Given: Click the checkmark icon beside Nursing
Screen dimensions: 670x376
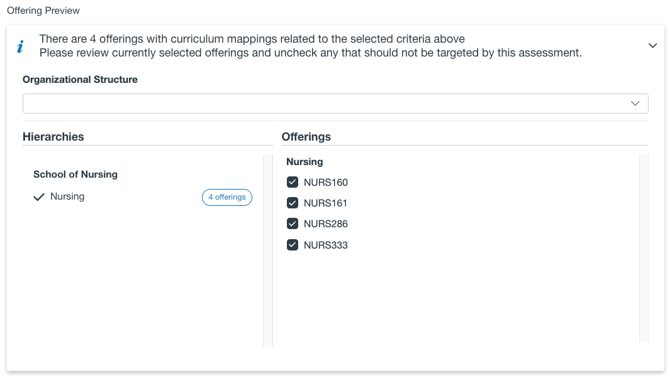Looking at the screenshot, I should pos(39,197).
